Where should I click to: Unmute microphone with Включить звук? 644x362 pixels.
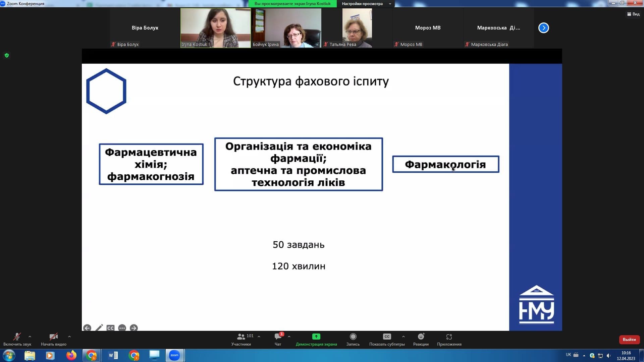tap(17, 339)
